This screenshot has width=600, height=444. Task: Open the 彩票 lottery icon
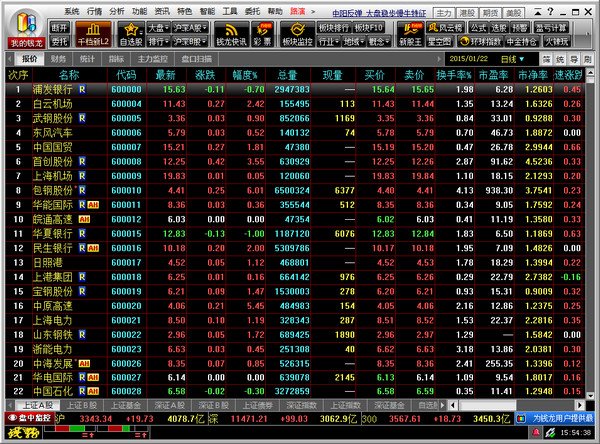pyautogui.click(x=262, y=34)
